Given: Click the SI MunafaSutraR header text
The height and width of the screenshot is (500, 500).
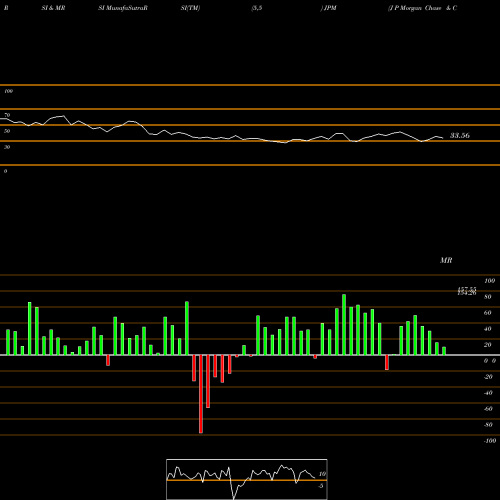Looking at the screenshot, I should (123, 8).
